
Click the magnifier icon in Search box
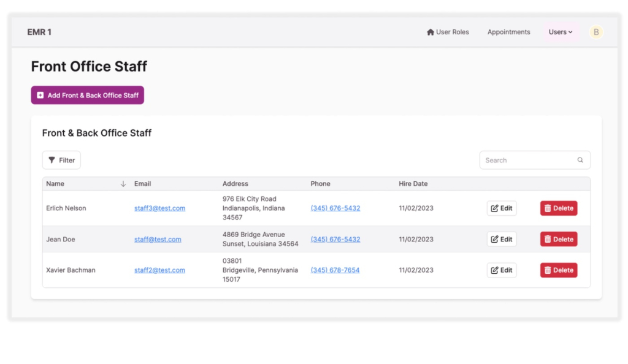click(580, 161)
